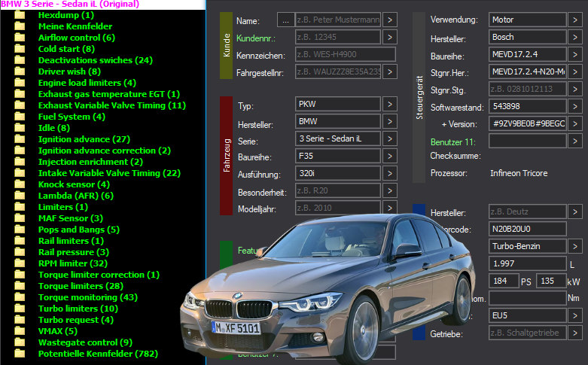
Task: Click the Stgnr.Stg. input field
Action: [528, 90]
